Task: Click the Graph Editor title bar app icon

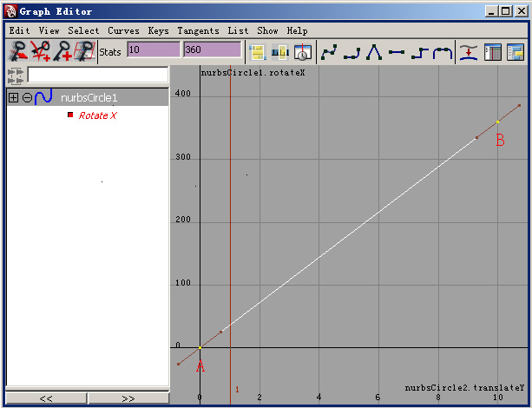Action: point(11,11)
